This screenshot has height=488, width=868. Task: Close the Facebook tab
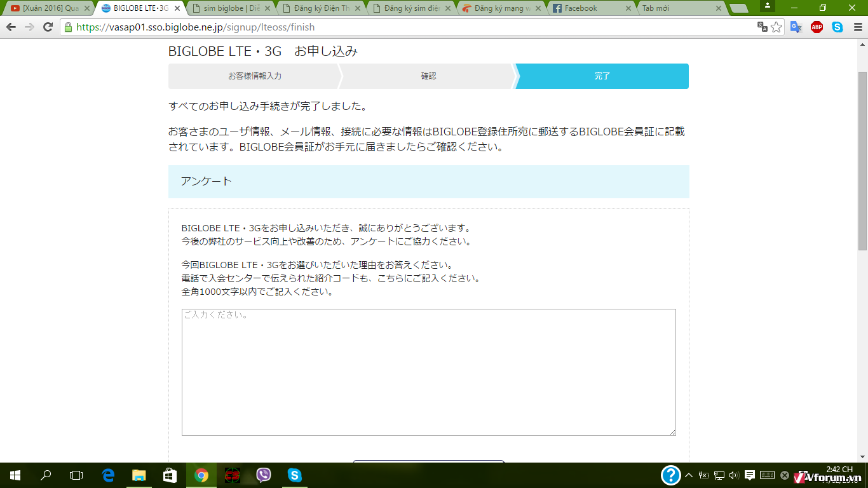pyautogui.click(x=629, y=8)
